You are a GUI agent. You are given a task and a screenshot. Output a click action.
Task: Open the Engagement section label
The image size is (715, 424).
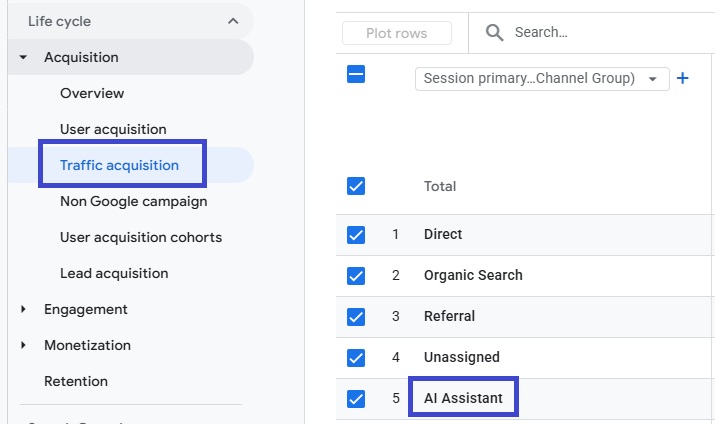86,309
